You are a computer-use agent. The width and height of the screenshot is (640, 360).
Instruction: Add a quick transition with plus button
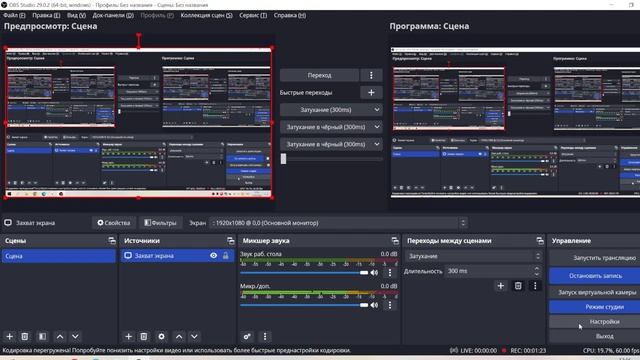coord(371,93)
